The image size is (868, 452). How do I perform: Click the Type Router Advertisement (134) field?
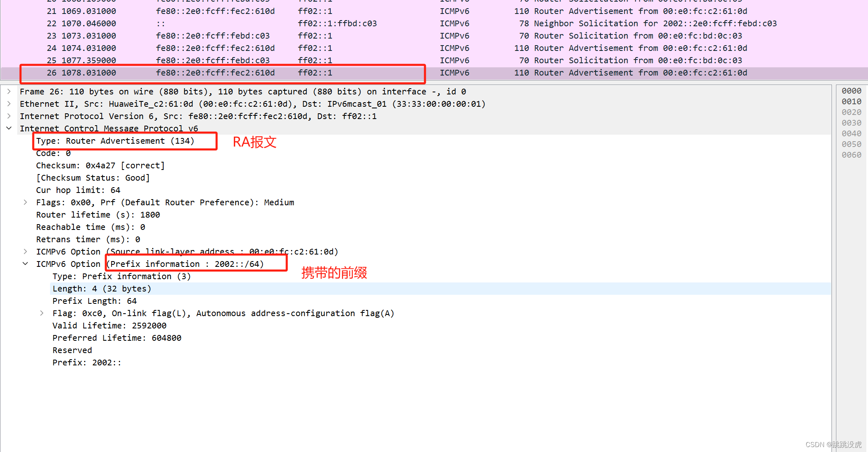point(115,141)
